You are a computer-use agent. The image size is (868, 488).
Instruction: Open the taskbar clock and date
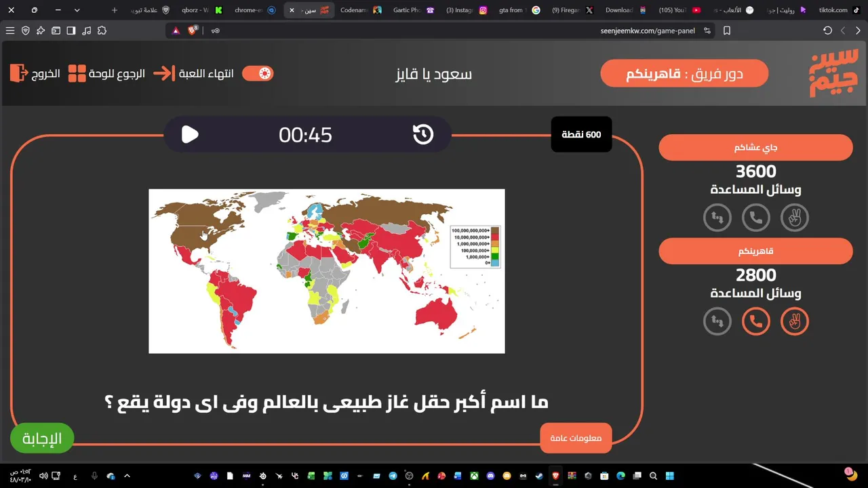pos(20,476)
